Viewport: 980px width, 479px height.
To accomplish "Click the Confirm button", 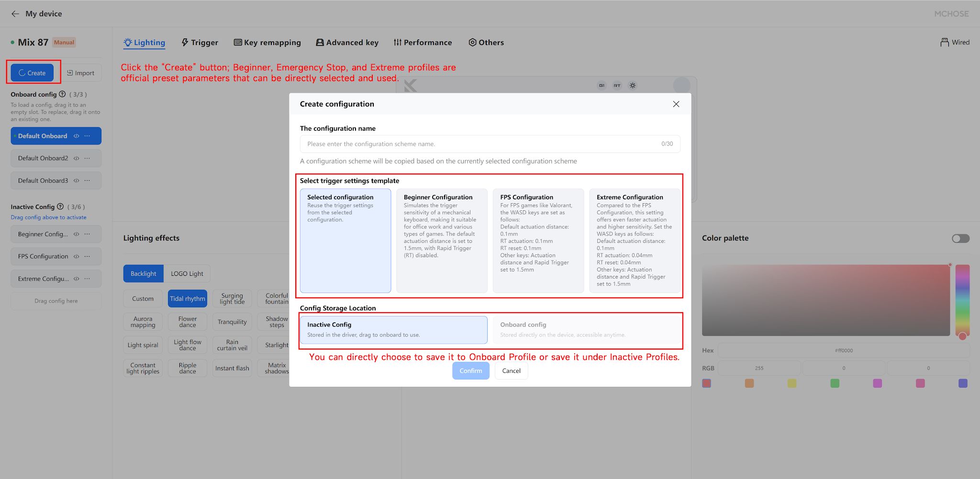I will tap(471, 371).
